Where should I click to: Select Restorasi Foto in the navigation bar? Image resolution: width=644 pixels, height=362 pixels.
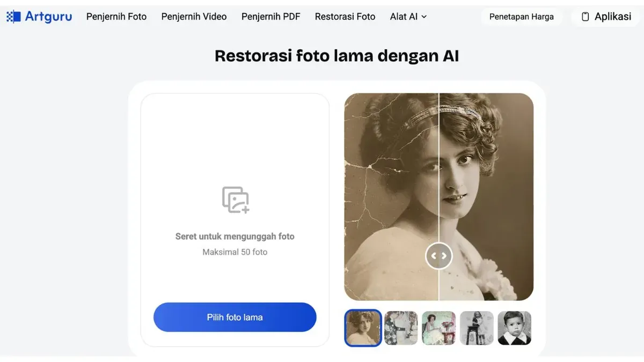point(345,17)
